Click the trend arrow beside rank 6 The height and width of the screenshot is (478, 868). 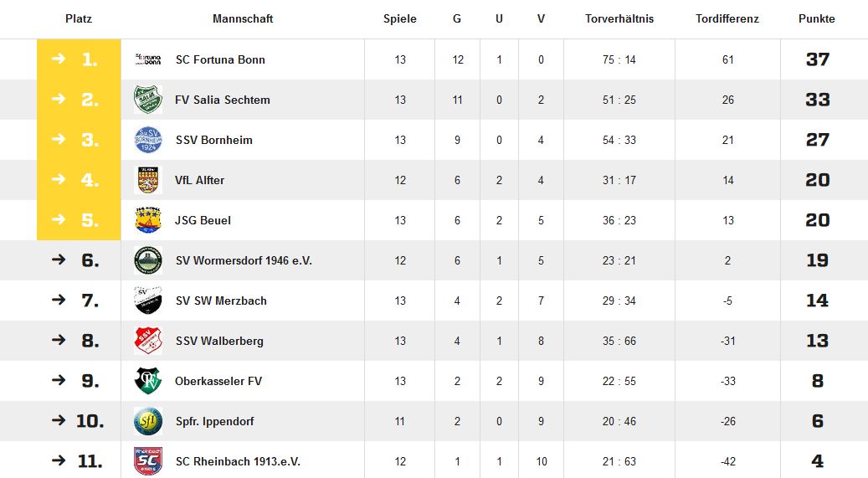[x=59, y=260]
